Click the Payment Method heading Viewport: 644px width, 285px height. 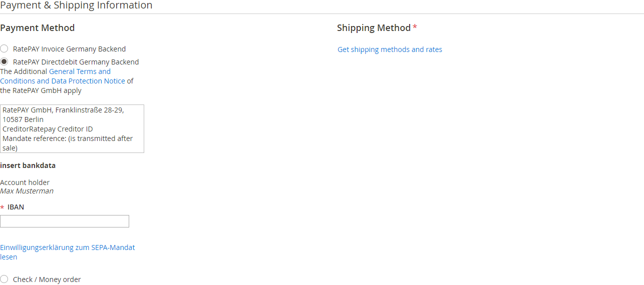pos(38,28)
